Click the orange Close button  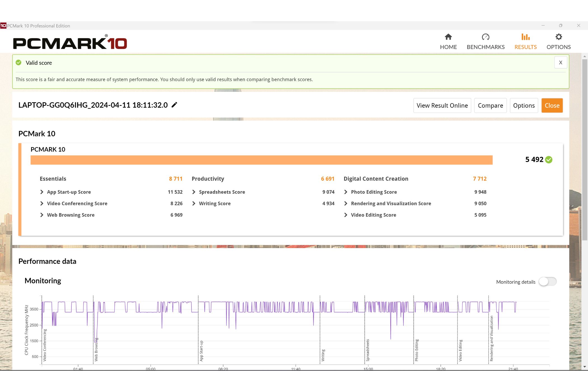tap(552, 106)
